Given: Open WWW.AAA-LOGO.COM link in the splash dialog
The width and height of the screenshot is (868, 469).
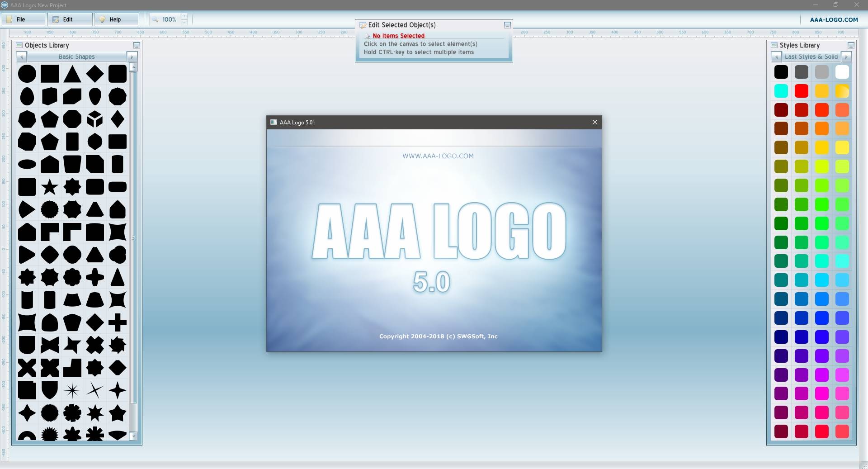Looking at the screenshot, I should click(x=438, y=156).
